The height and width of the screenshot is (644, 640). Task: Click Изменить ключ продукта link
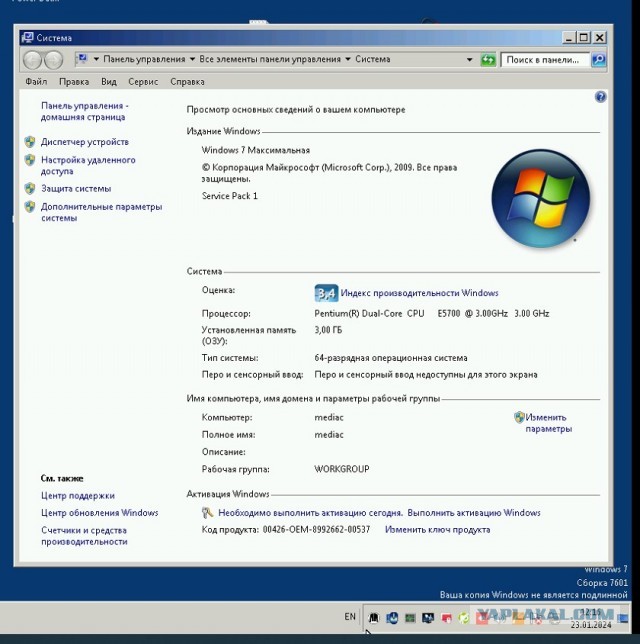point(437,530)
